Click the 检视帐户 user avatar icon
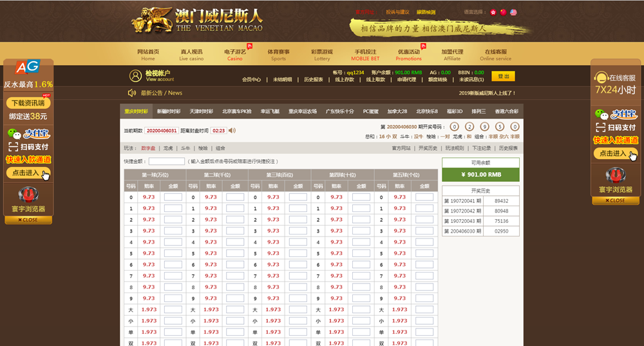This screenshot has height=346, width=644. click(x=135, y=76)
